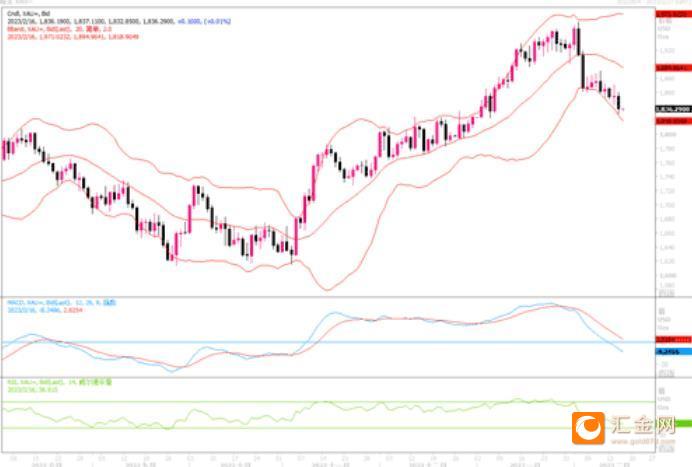The image size is (692, 467).
Task: Select the black current price tag 1,836.29
Action: click(673, 109)
